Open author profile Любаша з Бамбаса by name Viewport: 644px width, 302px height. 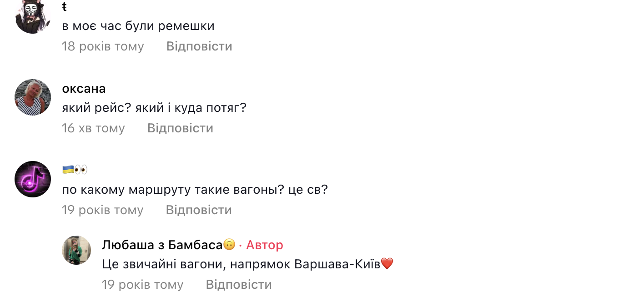(x=162, y=245)
